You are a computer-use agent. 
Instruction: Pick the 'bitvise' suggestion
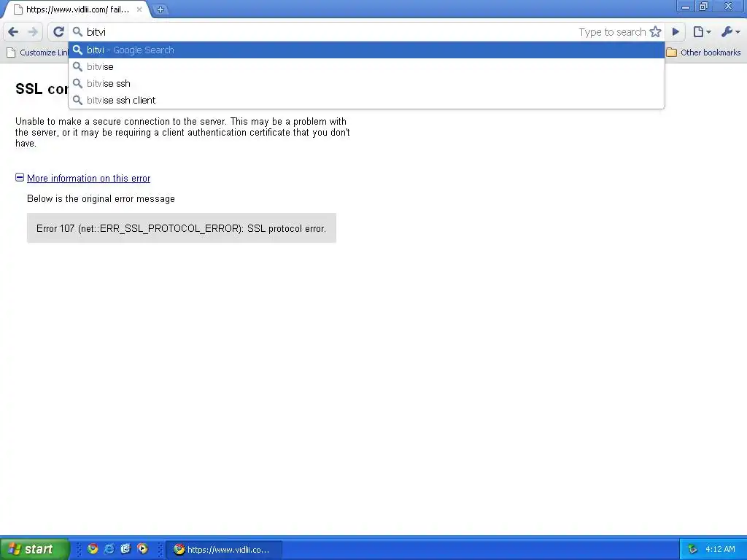(366, 66)
